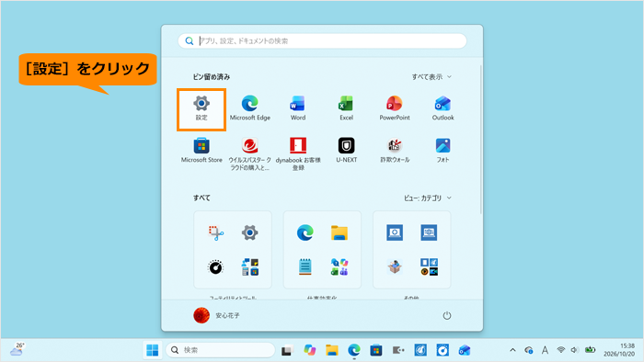Open Edge icon in productivity category
The image size is (644, 362).
point(305,232)
